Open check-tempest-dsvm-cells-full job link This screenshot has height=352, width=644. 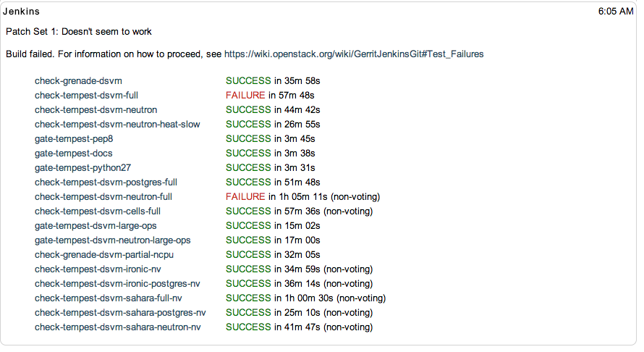click(x=98, y=211)
